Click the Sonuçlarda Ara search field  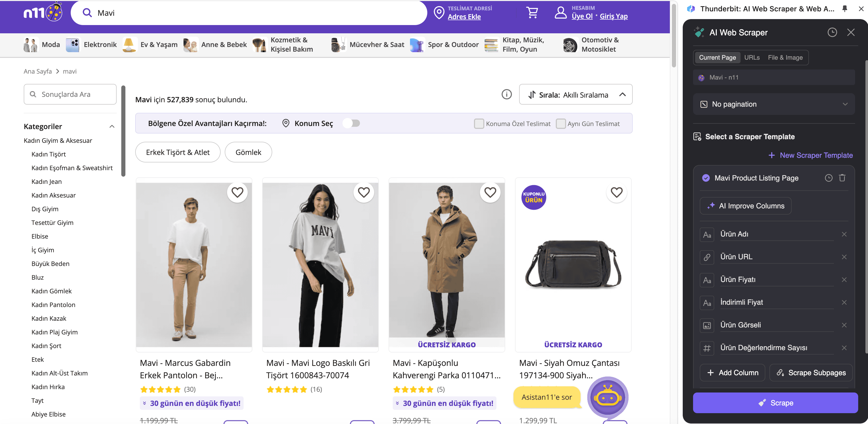coord(70,95)
